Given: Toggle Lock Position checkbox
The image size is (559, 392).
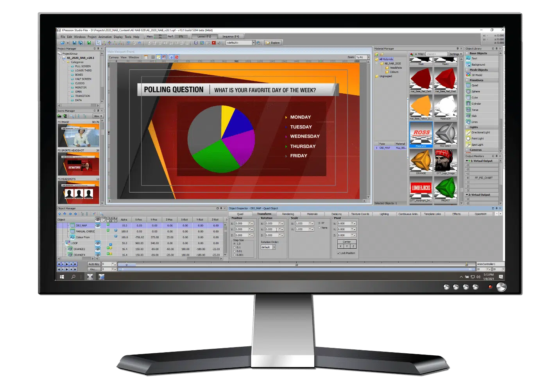Looking at the screenshot, I should 338,253.
